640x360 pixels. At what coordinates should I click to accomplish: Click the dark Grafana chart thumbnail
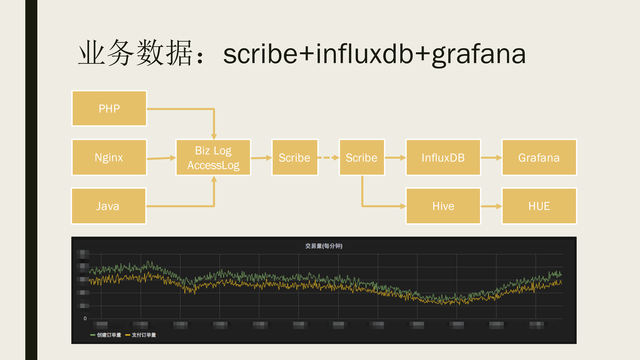tap(324, 290)
